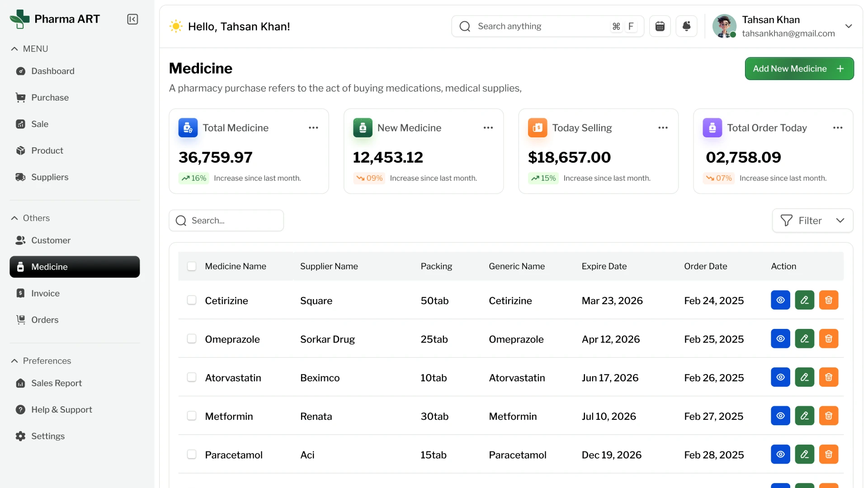
Task: Open the calendar icon in header
Action: 660,26
